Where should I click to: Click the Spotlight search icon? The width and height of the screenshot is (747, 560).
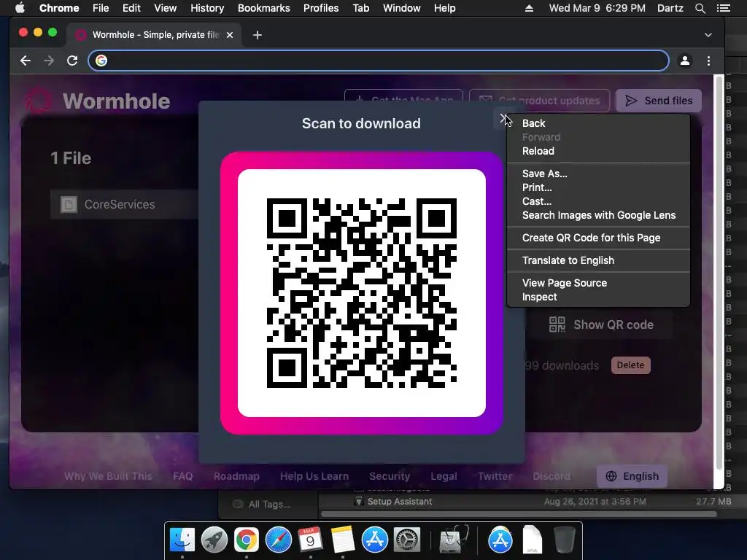tap(700, 8)
